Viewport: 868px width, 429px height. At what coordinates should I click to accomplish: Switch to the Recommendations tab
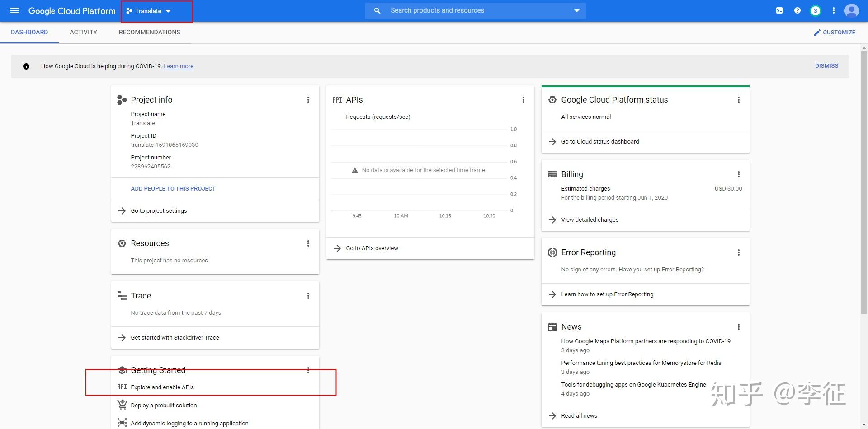149,33
